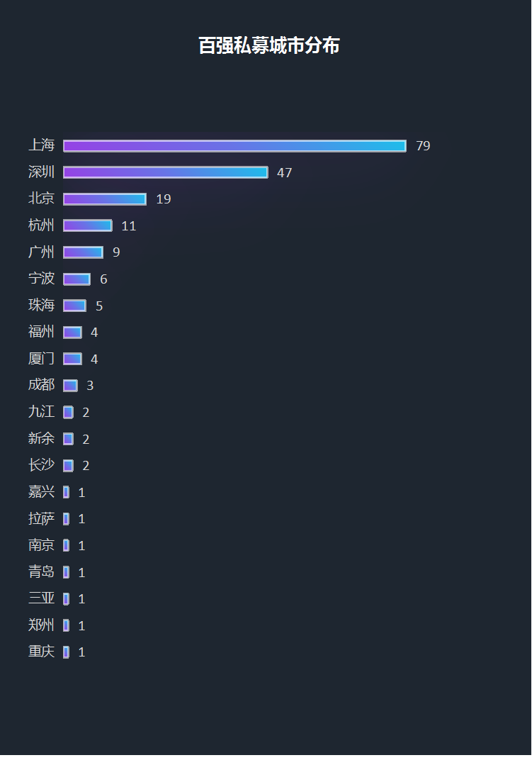Click the 珠海 bar with value 5
The width and height of the screenshot is (532, 765).
(74, 306)
